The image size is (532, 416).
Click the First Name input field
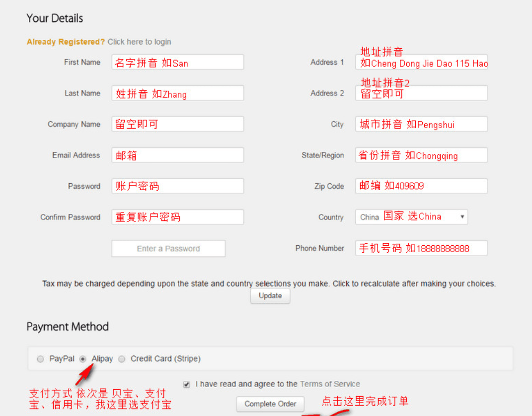pyautogui.click(x=177, y=62)
